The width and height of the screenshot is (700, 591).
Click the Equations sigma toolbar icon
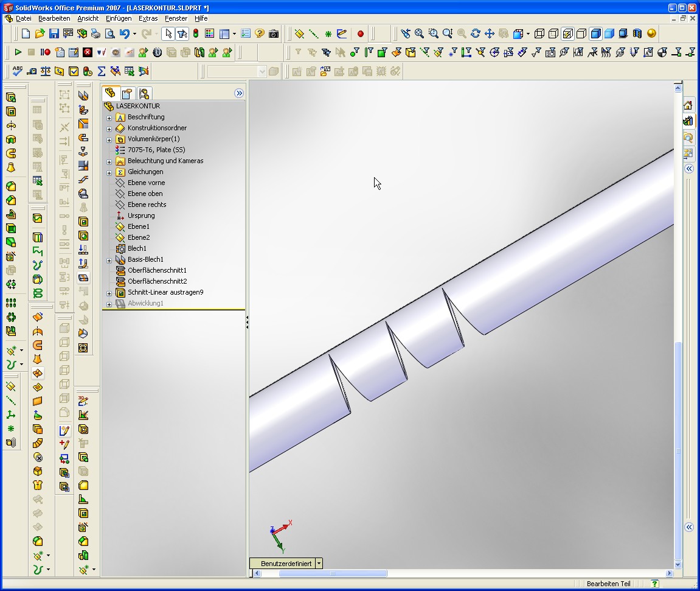coord(102,71)
